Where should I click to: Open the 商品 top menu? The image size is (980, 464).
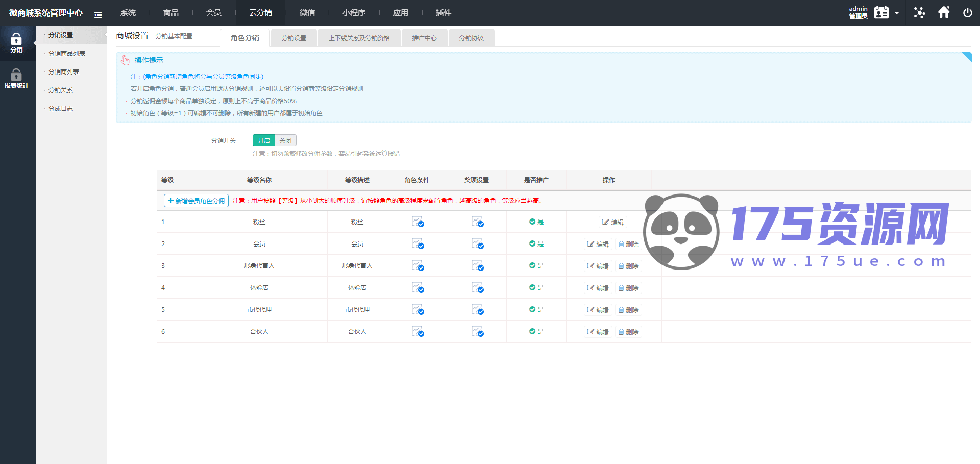click(171, 13)
